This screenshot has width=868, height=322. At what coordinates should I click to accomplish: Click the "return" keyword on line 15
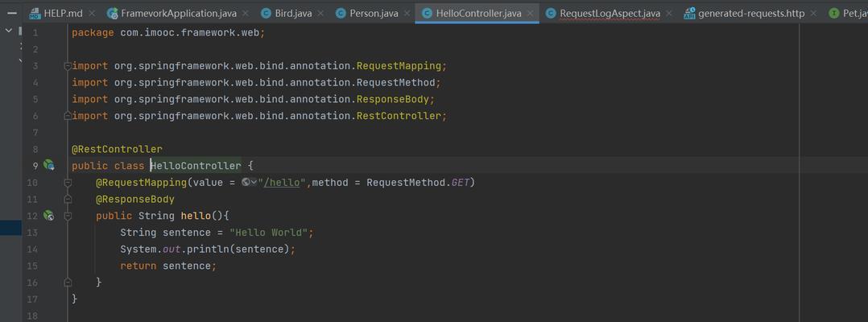[x=138, y=266]
